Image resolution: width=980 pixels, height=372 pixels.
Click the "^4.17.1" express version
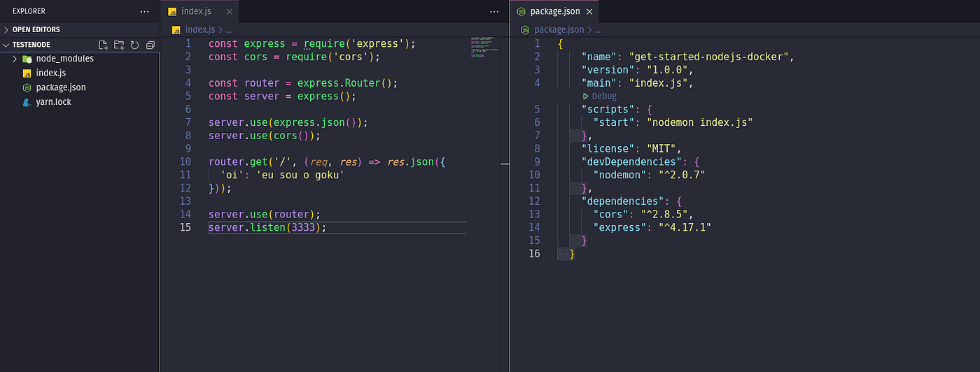click(685, 227)
